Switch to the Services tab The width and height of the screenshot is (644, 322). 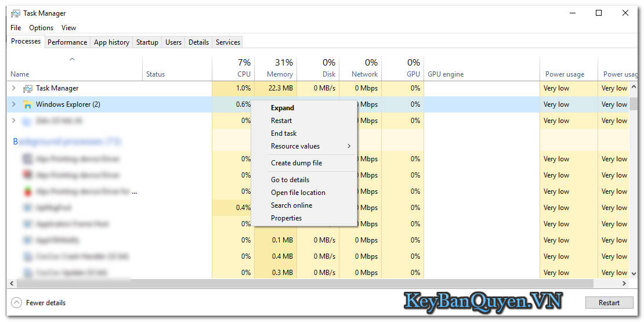click(x=227, y=42)
